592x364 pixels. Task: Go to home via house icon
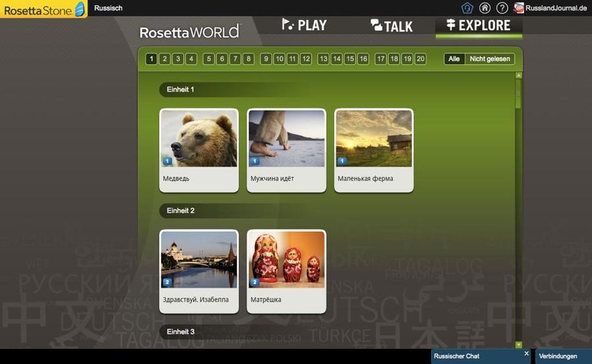(x=485, y=8)
